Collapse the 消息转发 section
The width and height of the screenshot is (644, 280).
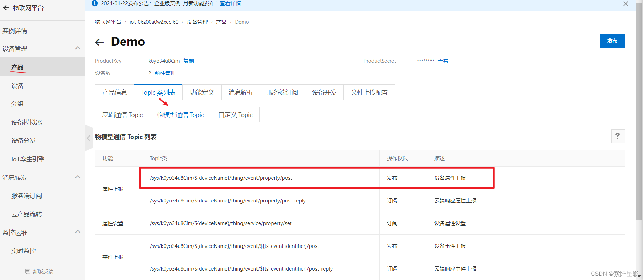[78, 177]
